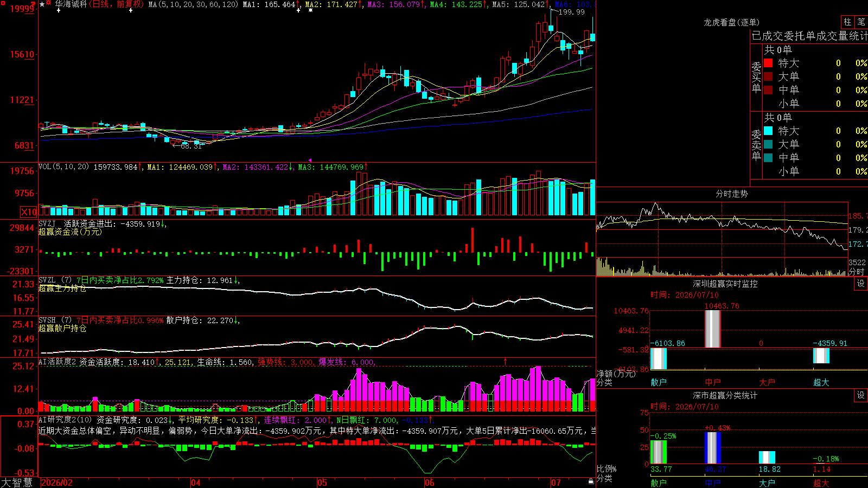Click the X10 volume scale box

[29, 212]
